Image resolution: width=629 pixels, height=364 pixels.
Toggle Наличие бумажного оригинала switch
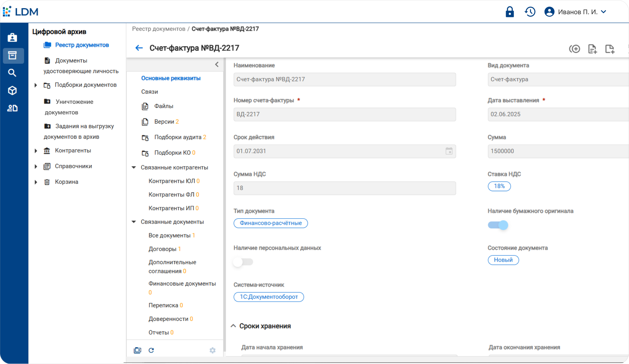coord(498,225)
